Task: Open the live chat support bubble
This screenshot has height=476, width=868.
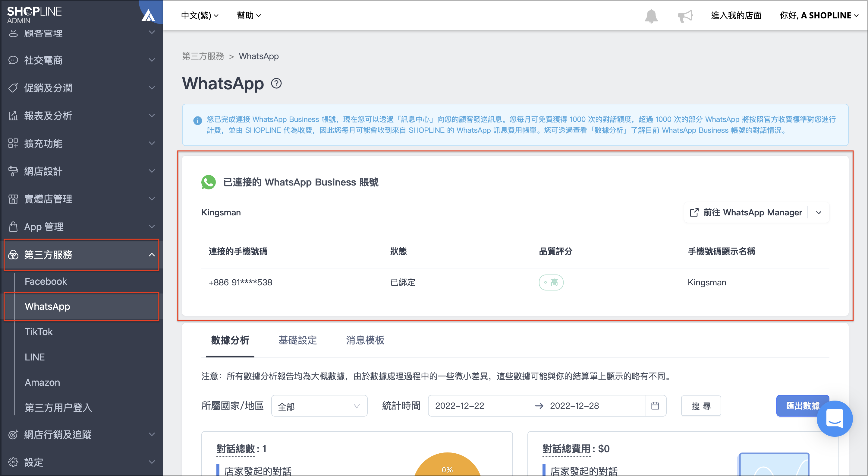Action: (x=834, y=418)
